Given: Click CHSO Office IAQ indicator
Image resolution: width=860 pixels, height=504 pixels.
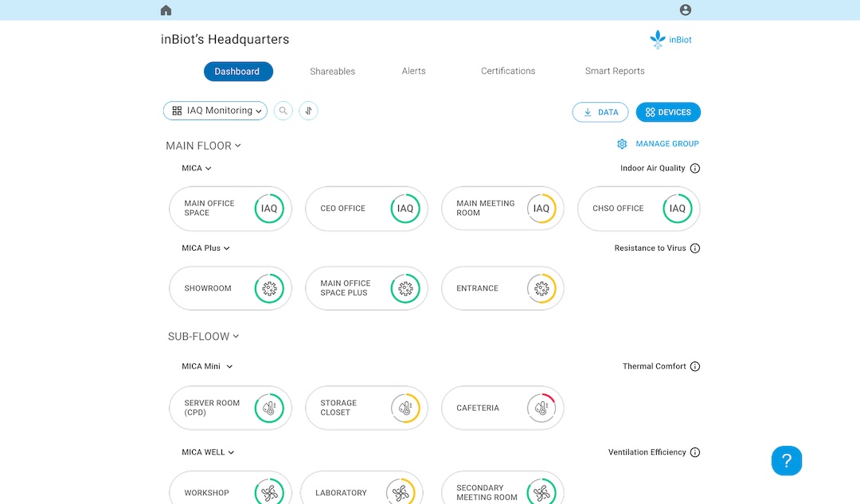Looking at the screenshot, I should (678, 209).
